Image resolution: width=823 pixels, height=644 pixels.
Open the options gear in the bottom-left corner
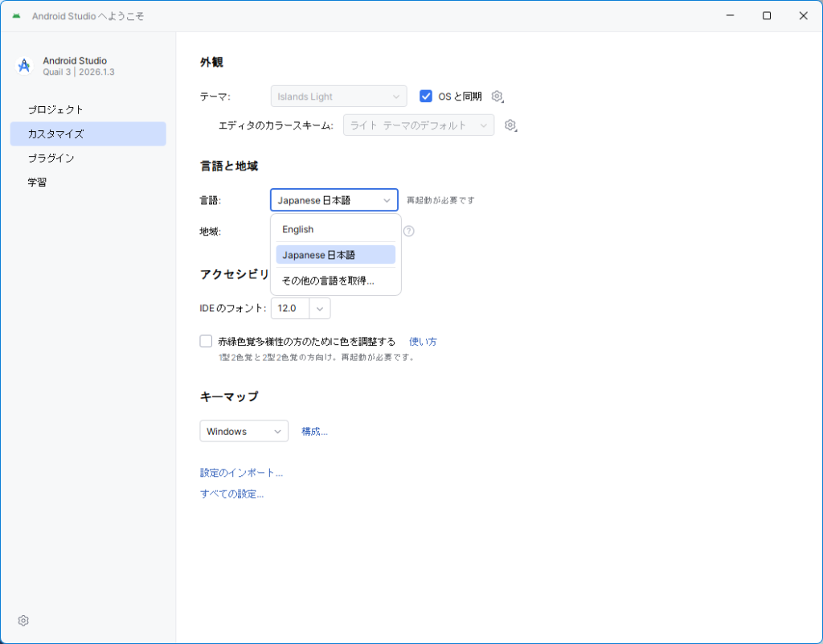coord(23,621)
